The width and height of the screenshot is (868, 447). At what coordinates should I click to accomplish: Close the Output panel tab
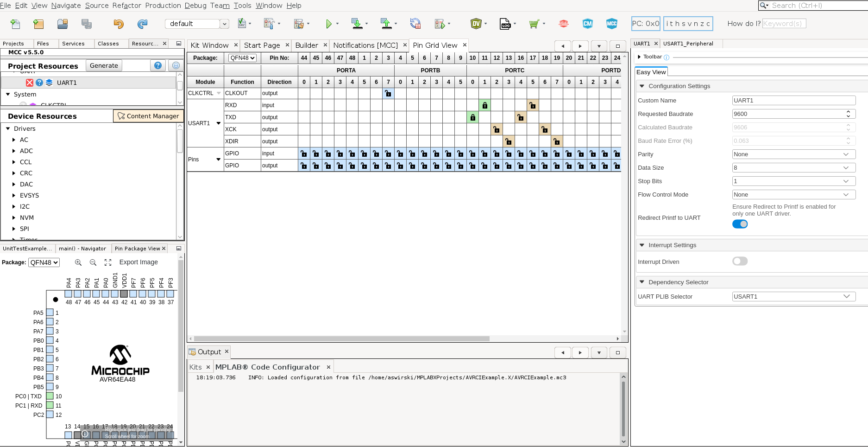click(x=226, y=351)
